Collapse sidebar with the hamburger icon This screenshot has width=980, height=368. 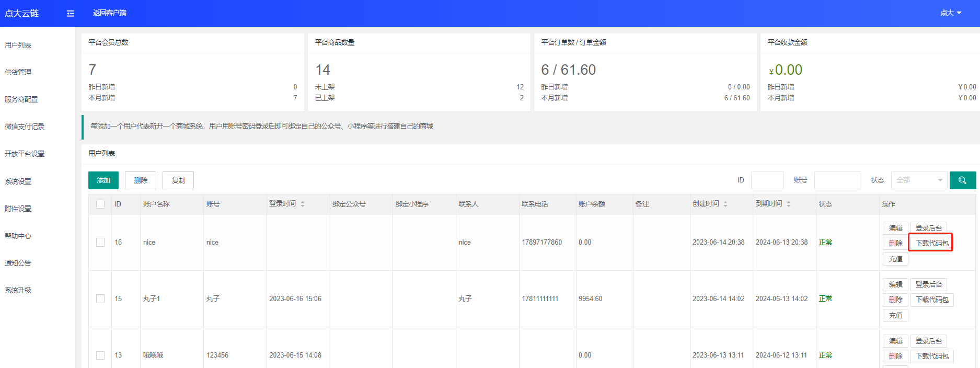[71, 14]
